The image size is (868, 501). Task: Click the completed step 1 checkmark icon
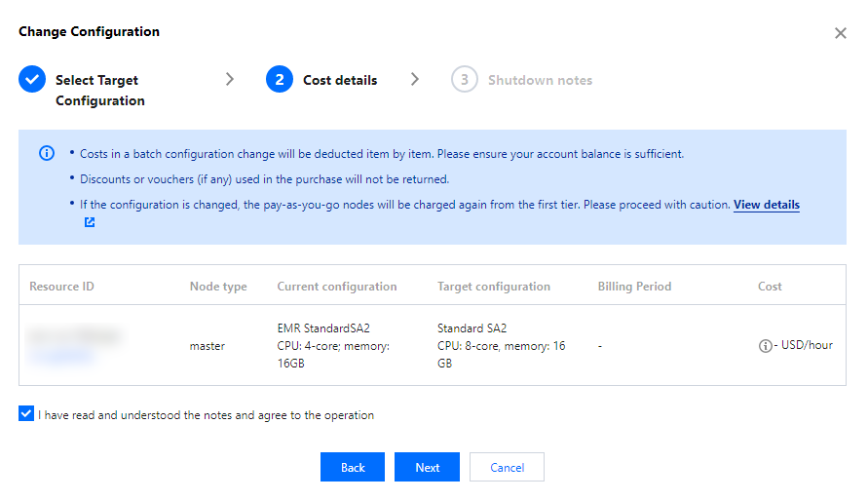coord(32,80)
